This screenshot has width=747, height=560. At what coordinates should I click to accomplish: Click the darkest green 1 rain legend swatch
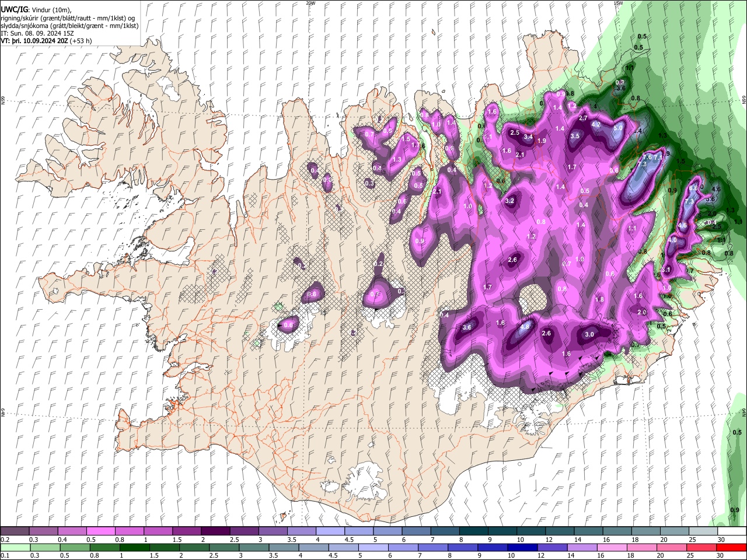134,548
